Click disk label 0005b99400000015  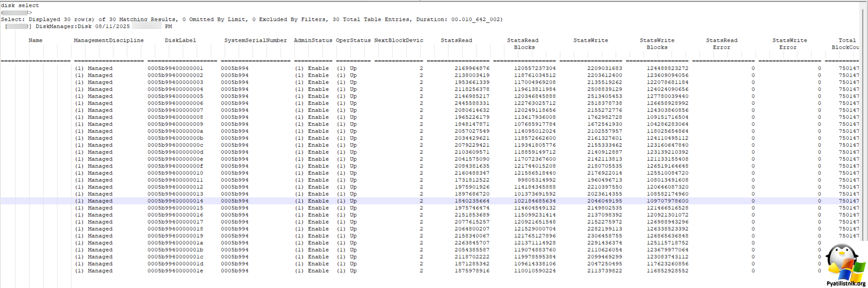point(175,208)
